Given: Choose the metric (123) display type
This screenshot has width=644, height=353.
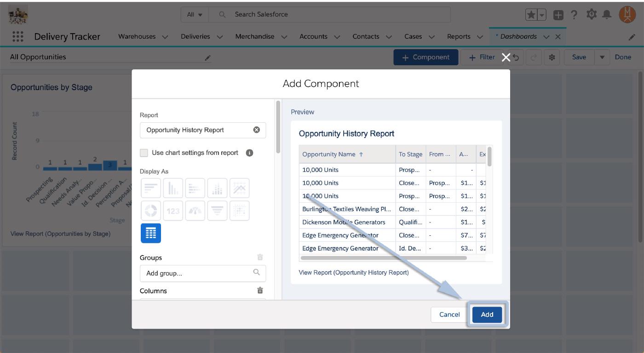Looking at the screenshot, I should click(173, 211).
